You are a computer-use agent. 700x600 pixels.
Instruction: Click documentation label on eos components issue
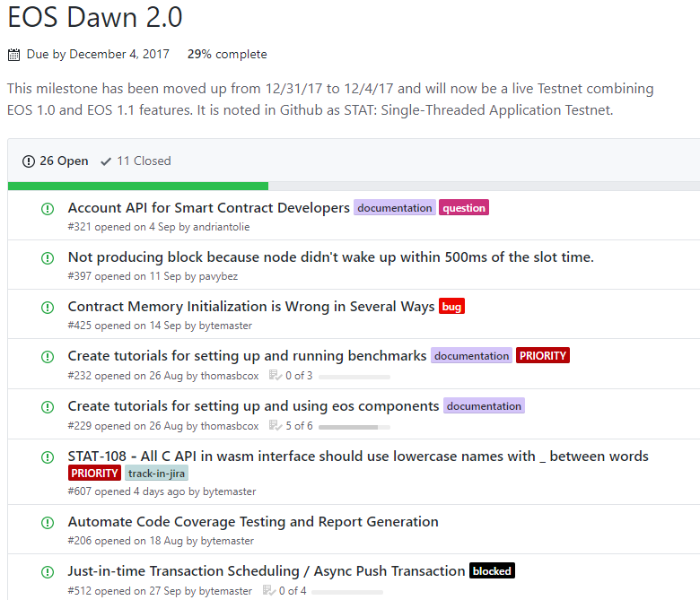[484, 406]
